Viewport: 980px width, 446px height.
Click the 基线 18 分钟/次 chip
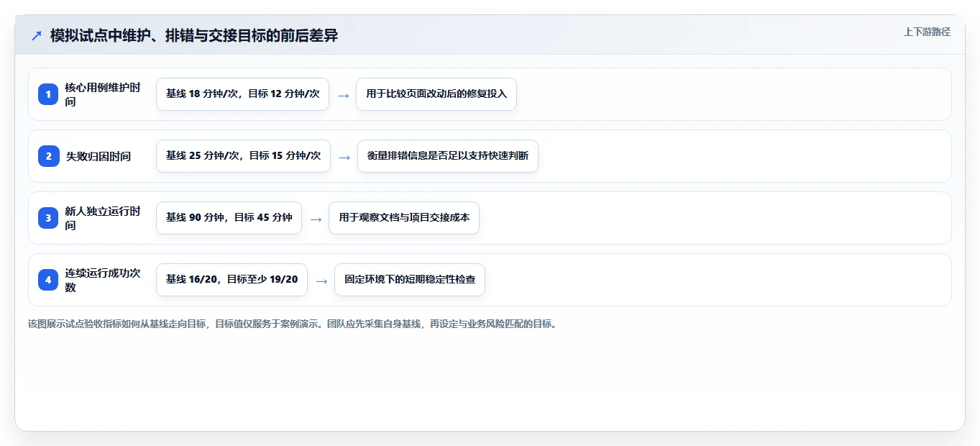click(242, 94)
